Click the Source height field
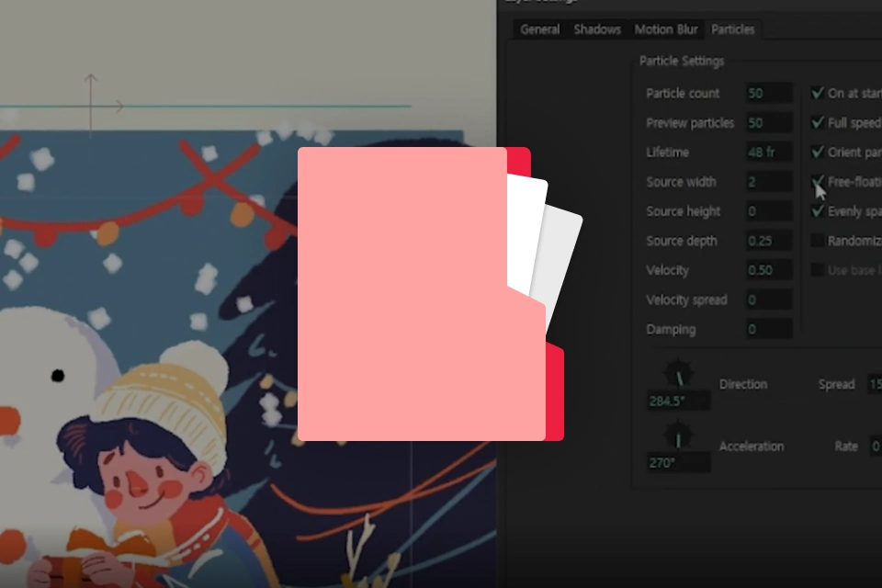This screenshot has height=588, width=882. click(x=768, y=211)
